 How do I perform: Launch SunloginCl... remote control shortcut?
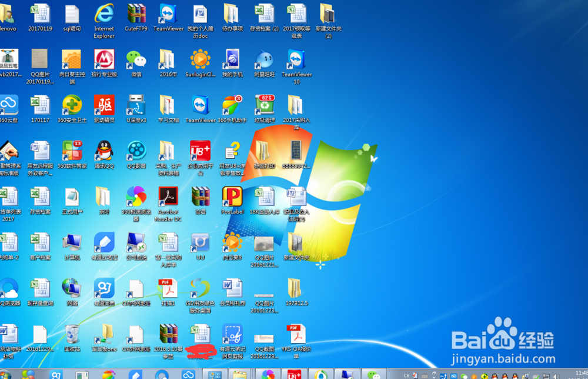201,64
